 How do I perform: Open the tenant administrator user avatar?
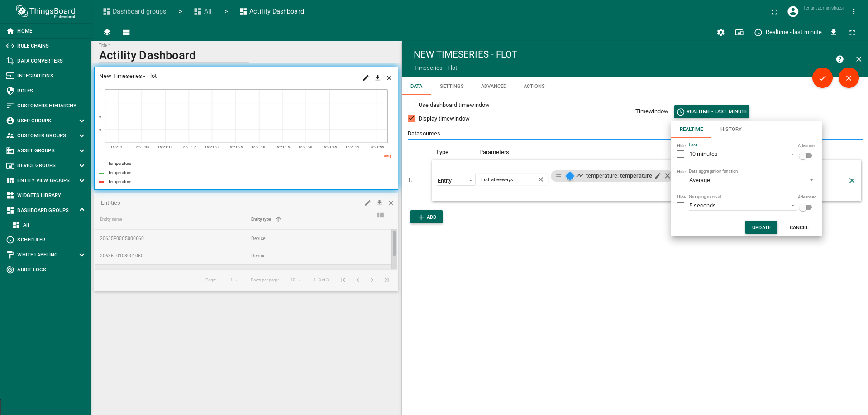(793, 11)
